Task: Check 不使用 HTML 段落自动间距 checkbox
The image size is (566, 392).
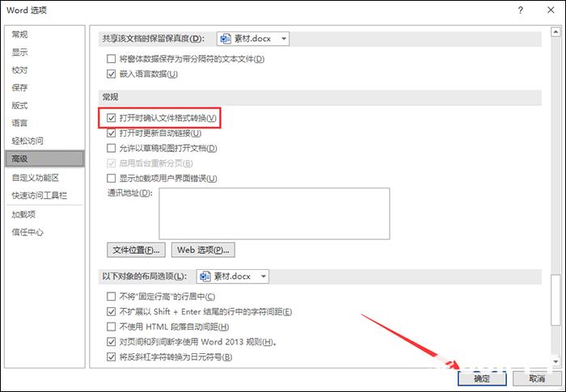Action: pyautogui.click(x=112, y=327)
